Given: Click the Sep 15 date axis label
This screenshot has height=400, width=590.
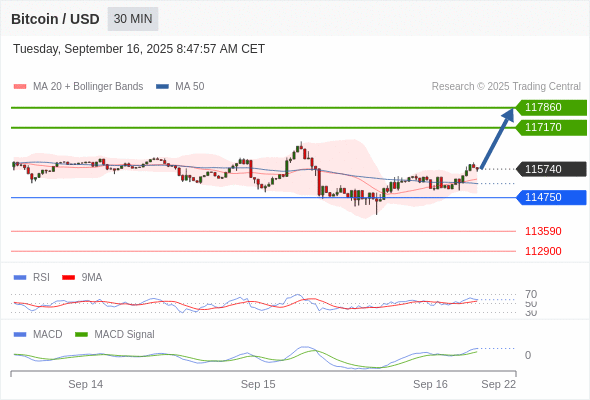Looking at the screenshot, I should pos(258,384).
